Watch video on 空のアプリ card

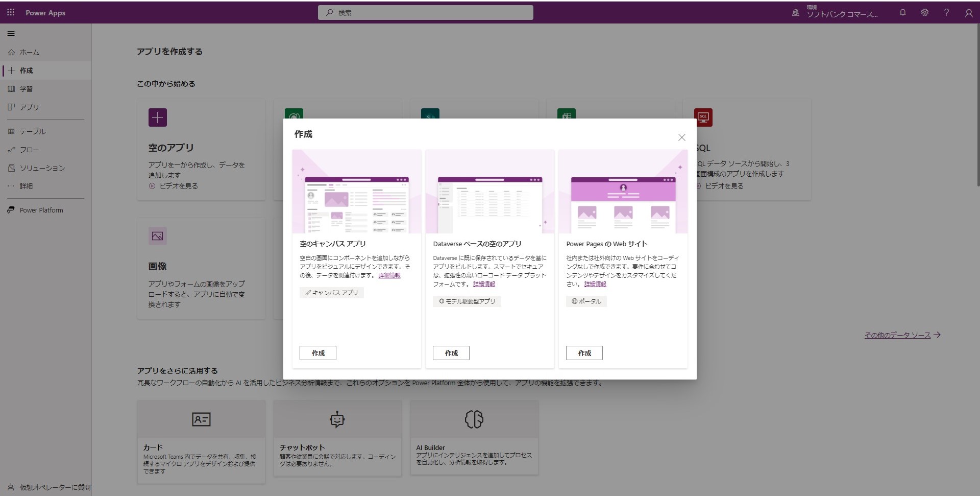tap(174, 186)
